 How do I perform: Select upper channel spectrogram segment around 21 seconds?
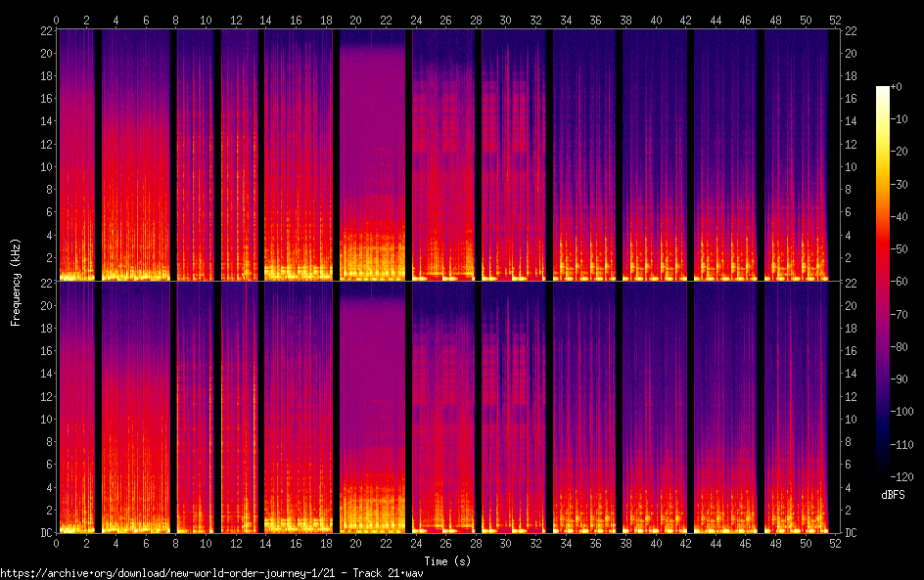[372, 156]
